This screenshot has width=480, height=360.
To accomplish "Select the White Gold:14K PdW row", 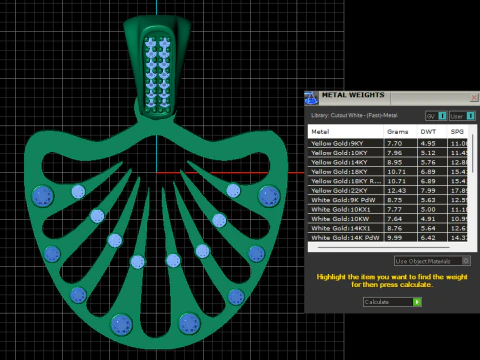I will tap(387, 237).
